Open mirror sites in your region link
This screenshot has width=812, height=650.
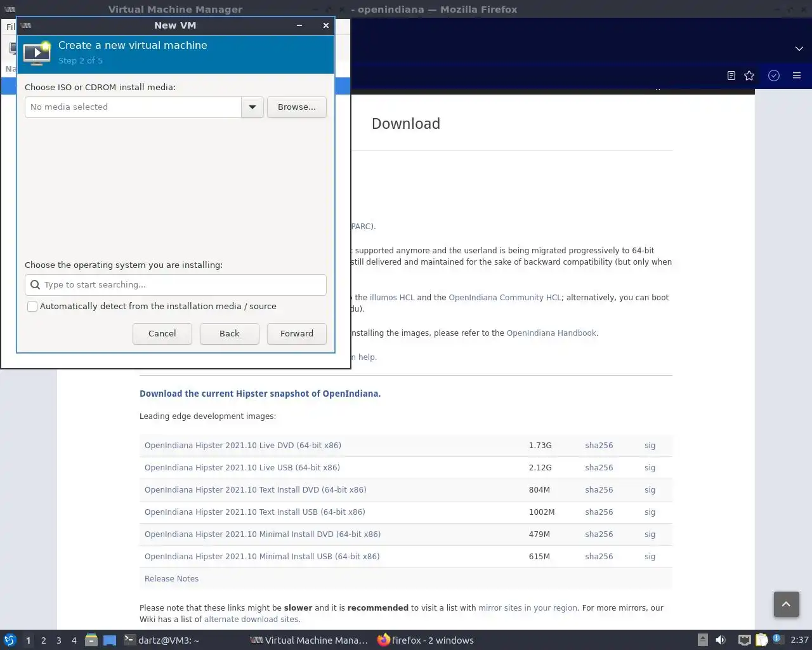[528, 608]
